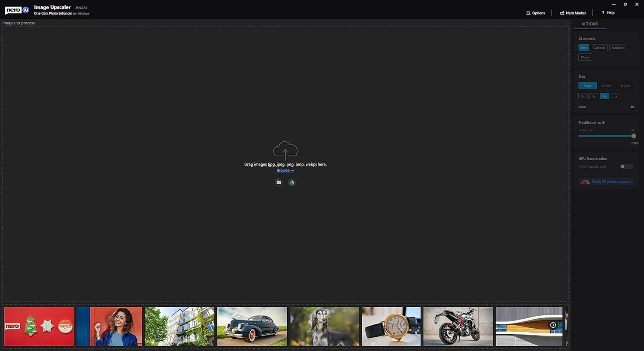Click the cloud upload icon

coord(285,150)
